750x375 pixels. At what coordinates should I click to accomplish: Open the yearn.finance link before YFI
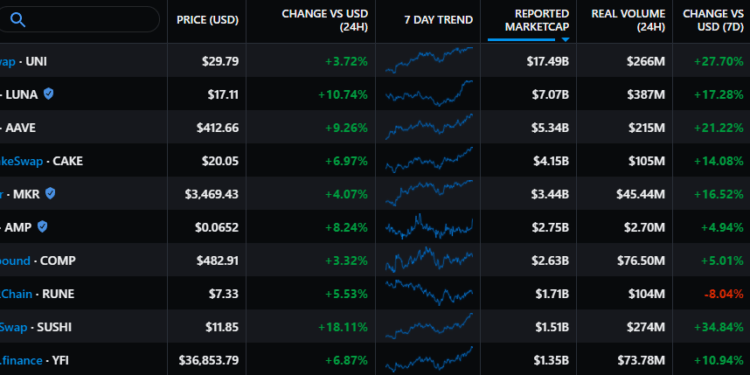coord(22,360)
